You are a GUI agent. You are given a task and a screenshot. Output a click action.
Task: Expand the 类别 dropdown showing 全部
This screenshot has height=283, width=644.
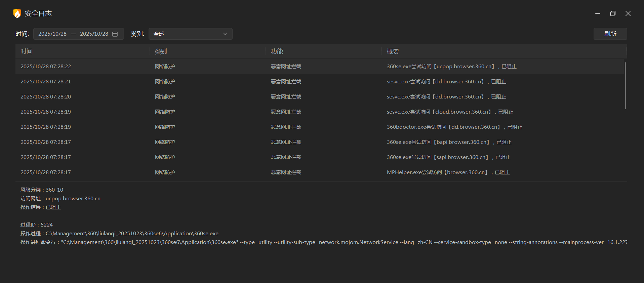click(x=191, y=34)
